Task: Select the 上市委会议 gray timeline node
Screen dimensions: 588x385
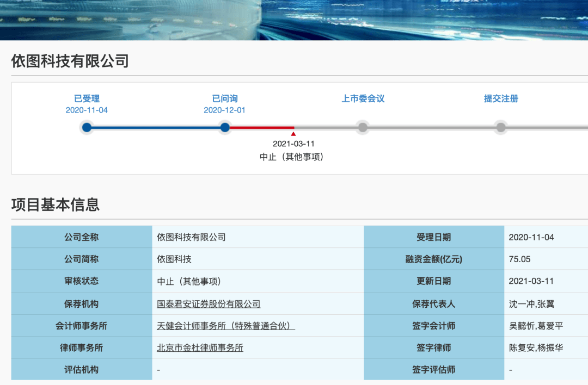Action: (363, 128)
